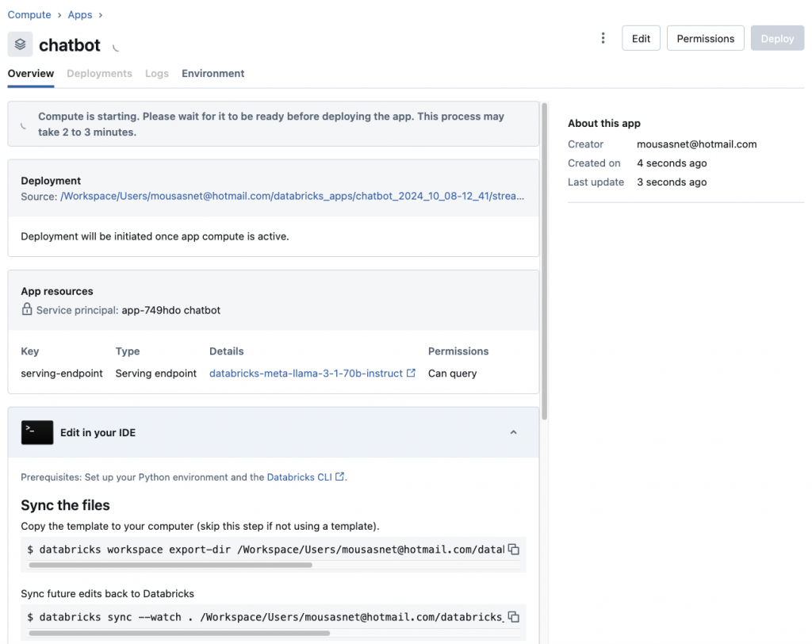Viewport: 812px width, 644px height.
Task: Click the Edit button
Action: tap(641, 38)
